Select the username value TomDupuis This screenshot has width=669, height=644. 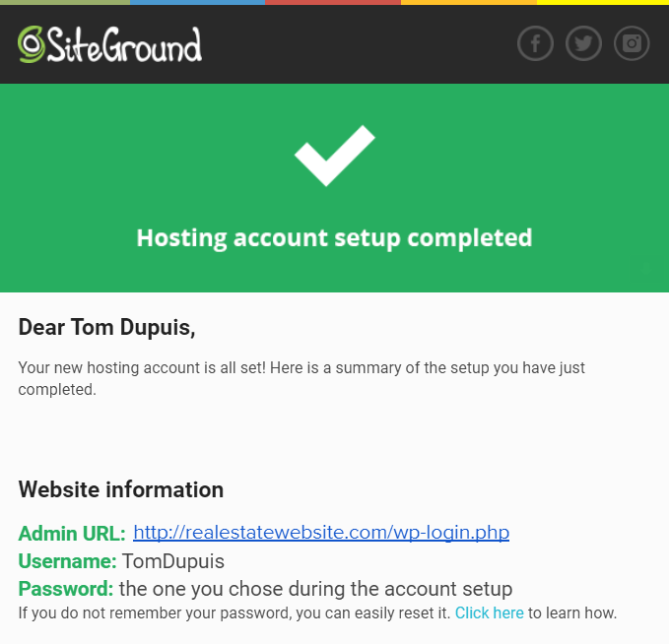point(173,561)
